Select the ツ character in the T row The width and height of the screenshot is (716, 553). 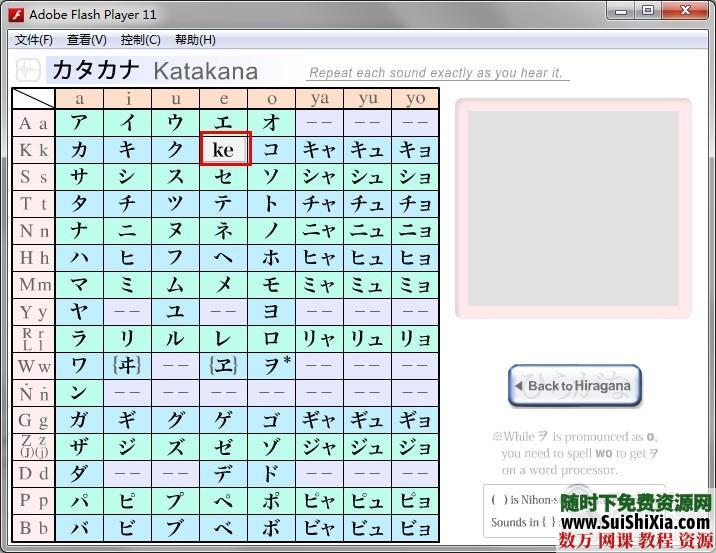(175, 204)
